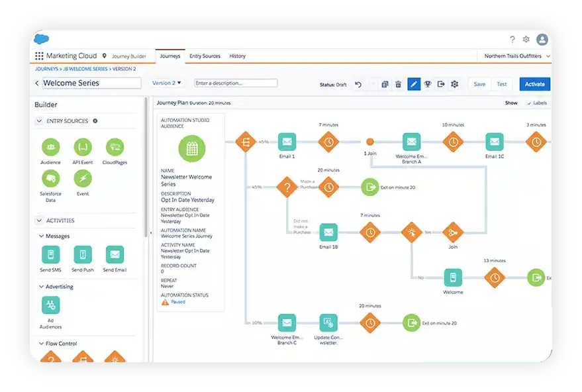Activate the journey
The width and height of the screenshot is (582, 392).
[x=534, y=84]
